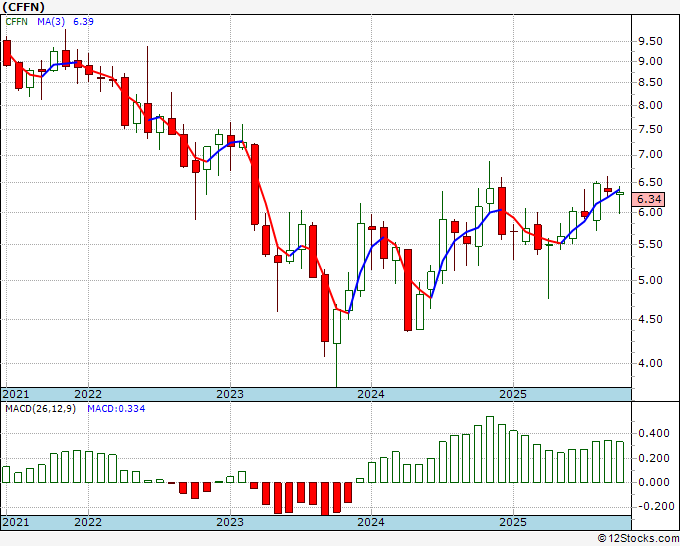
Task: Click 2025 on the MACD timeline
Action: coord(513,522)
